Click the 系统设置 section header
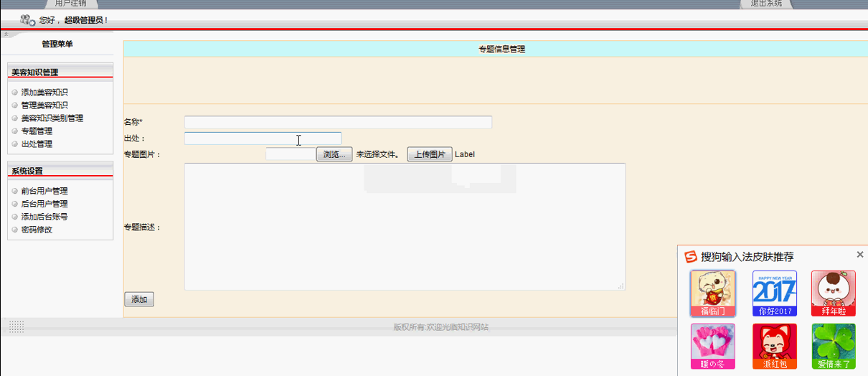 point(60,171)
